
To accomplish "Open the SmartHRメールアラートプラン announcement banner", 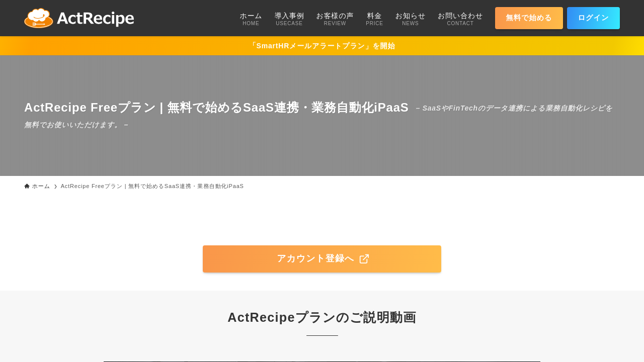I will tap(322, 46).
